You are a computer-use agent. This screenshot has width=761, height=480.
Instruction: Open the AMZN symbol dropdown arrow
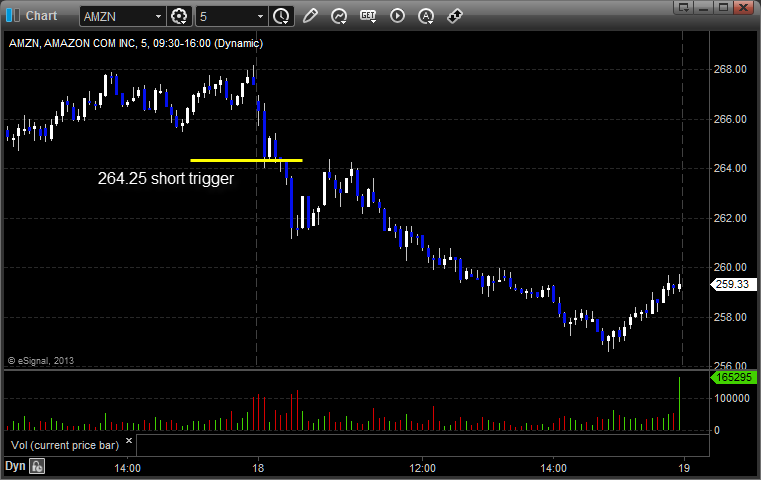coord(158,17)
